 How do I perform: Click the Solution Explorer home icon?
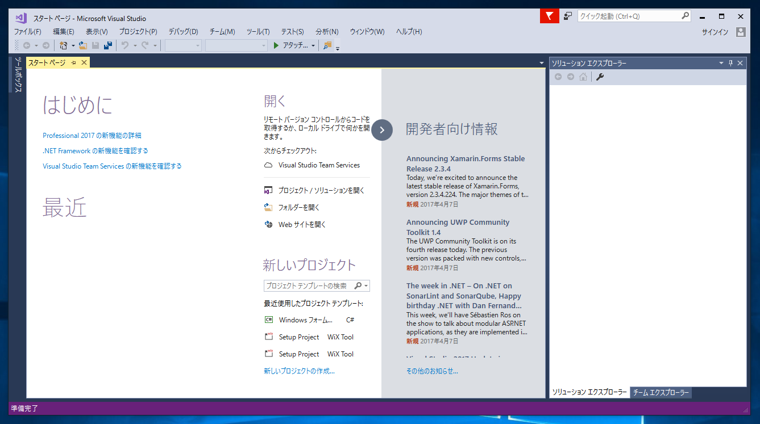coord(583,77)
